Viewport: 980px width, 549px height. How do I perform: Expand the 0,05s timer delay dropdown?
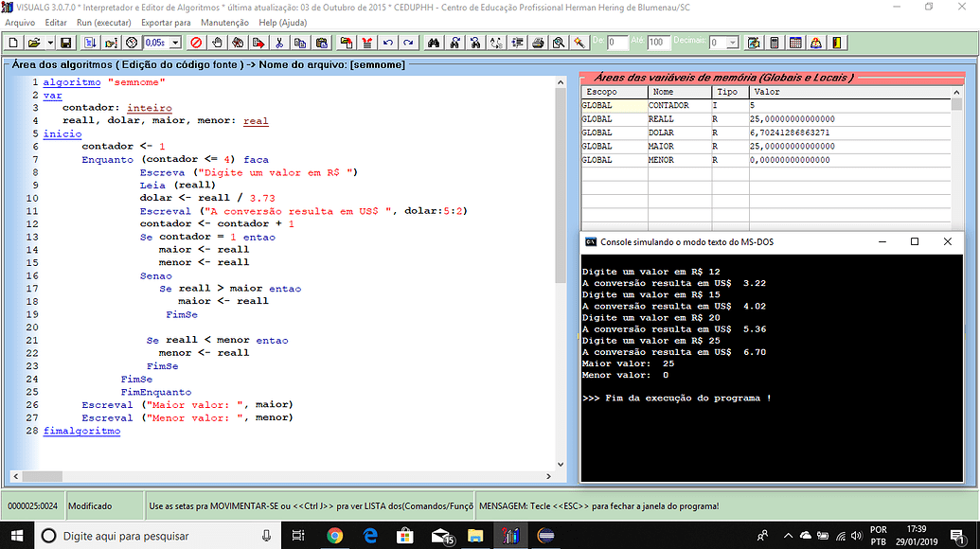(175, 43)
